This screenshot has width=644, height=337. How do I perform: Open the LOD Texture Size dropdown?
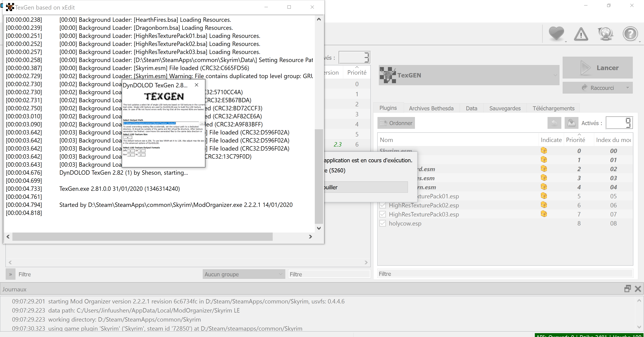tap(128, 137)
